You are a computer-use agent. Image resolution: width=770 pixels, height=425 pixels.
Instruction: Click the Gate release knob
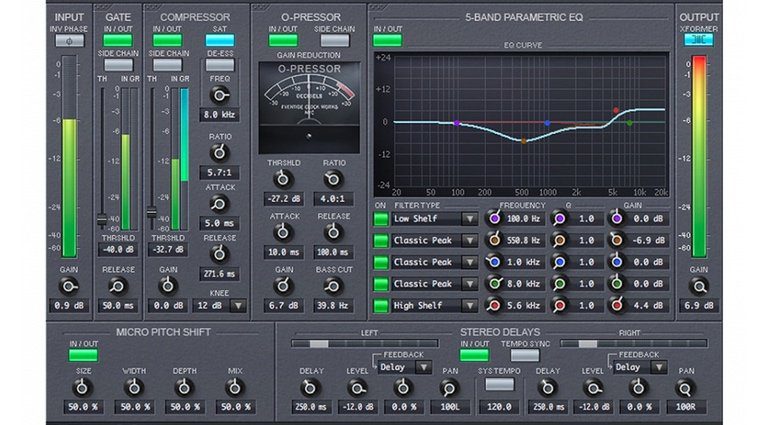[x=118, y=286]
